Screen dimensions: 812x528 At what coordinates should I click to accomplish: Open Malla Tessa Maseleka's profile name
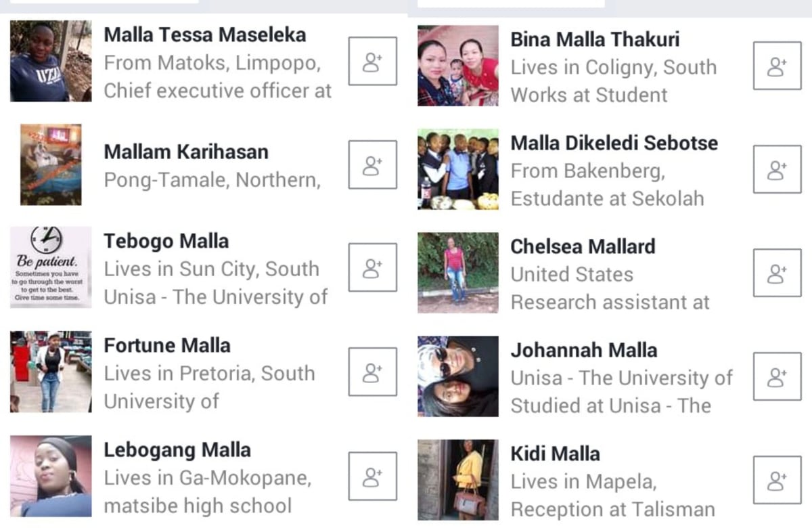(205, 35)
